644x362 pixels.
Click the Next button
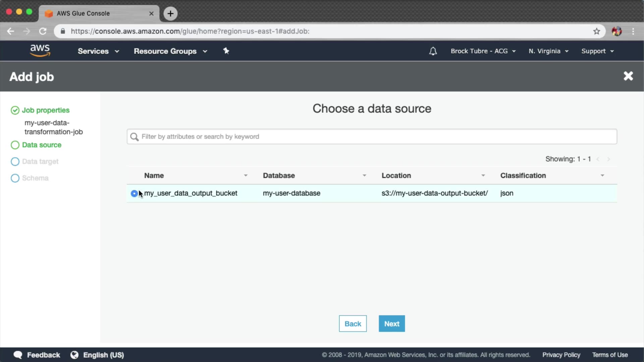[392, 323]
